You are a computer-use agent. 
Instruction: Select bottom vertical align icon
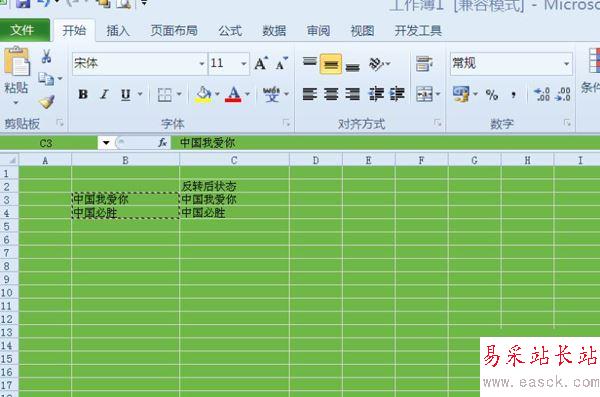(x=352, y=66)
